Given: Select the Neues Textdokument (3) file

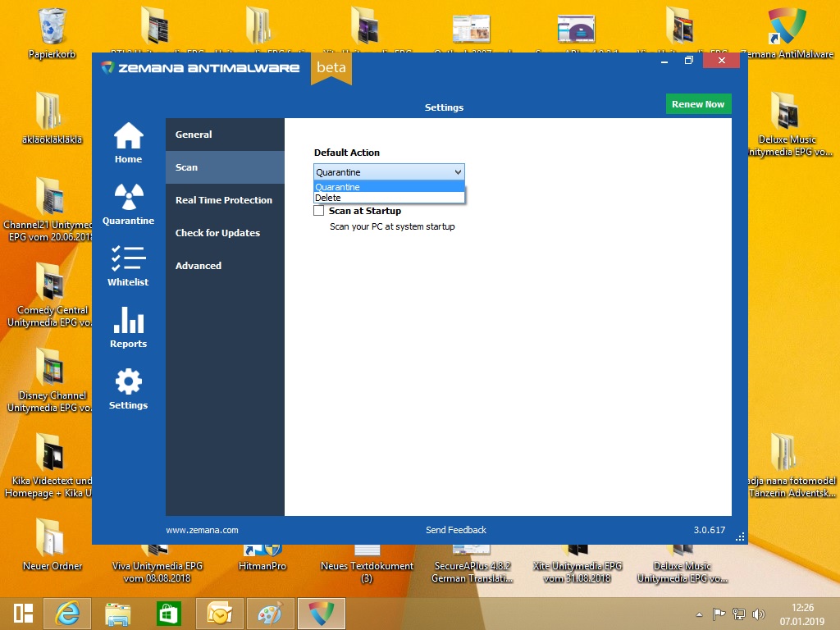Looking at the screenshot, I should point(367,565).
